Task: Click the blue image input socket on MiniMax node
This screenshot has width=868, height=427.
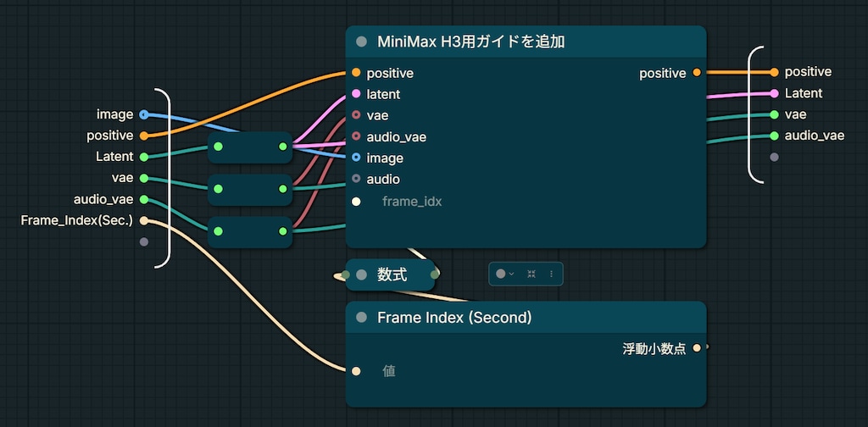Action: click(x=356, y=158)
